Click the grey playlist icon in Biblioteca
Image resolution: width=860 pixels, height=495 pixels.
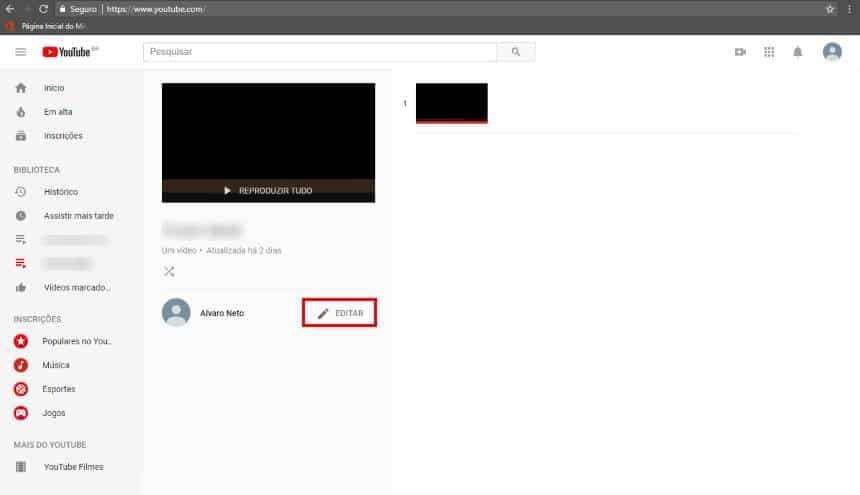click(x=21, y=240)
